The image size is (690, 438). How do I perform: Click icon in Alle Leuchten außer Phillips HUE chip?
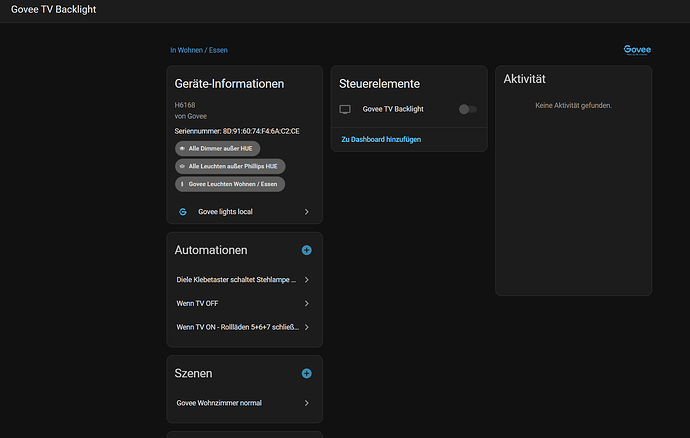[x=182, y=166]
